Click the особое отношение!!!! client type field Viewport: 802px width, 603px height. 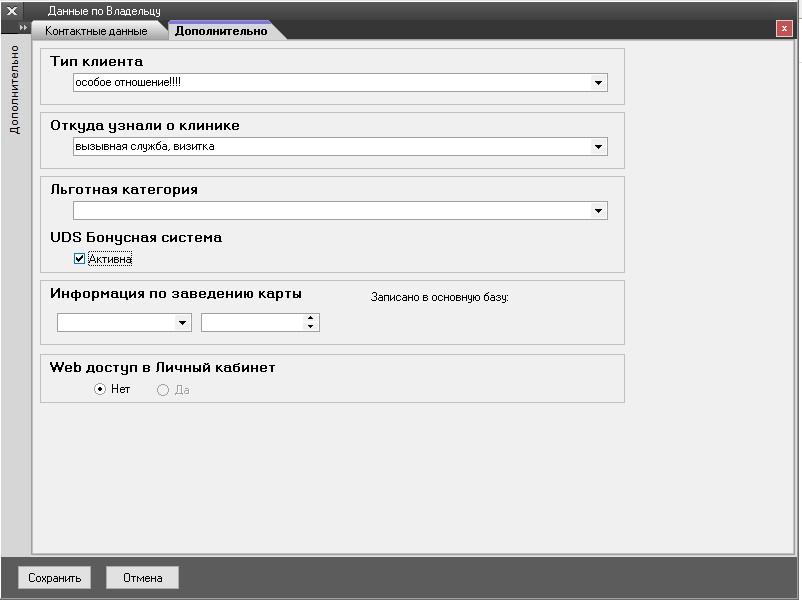[330, 83]
